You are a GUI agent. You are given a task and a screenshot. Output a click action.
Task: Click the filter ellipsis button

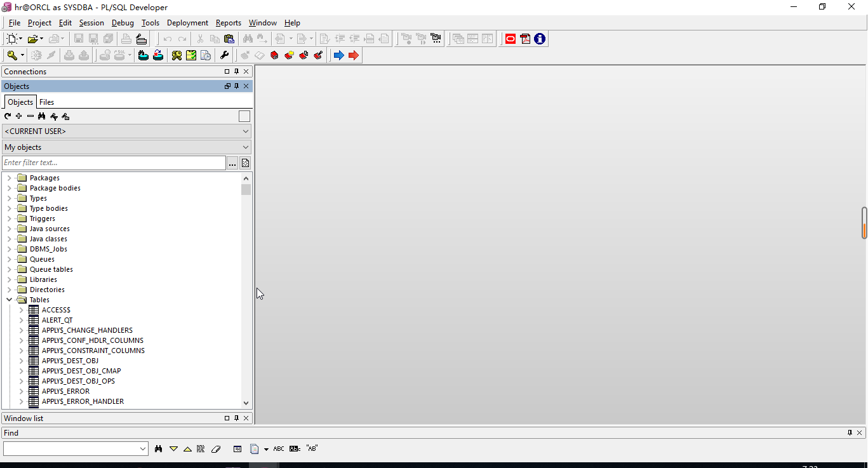point(232,163)
